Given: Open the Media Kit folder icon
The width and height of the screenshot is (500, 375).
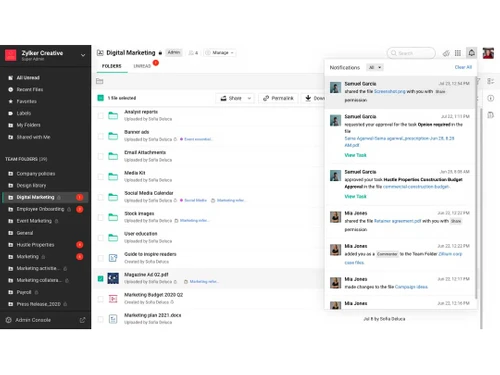Looking at the screenshot, I should coord(113,177).
